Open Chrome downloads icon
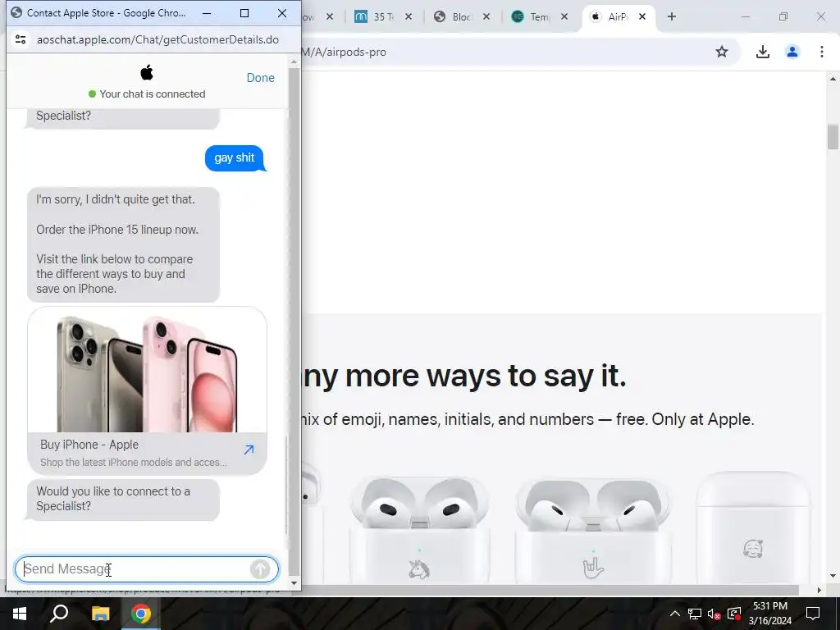840x630 pixels. point(762,52)
